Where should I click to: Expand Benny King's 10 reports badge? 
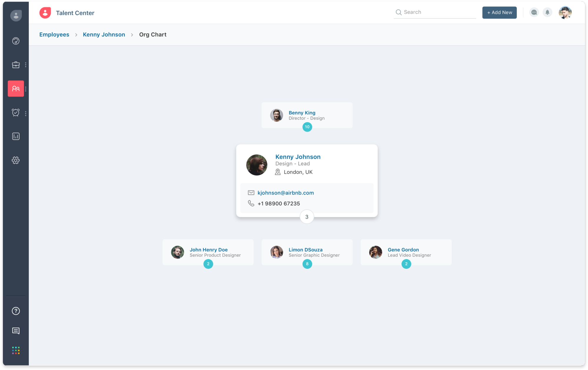[x=307, y=127]
